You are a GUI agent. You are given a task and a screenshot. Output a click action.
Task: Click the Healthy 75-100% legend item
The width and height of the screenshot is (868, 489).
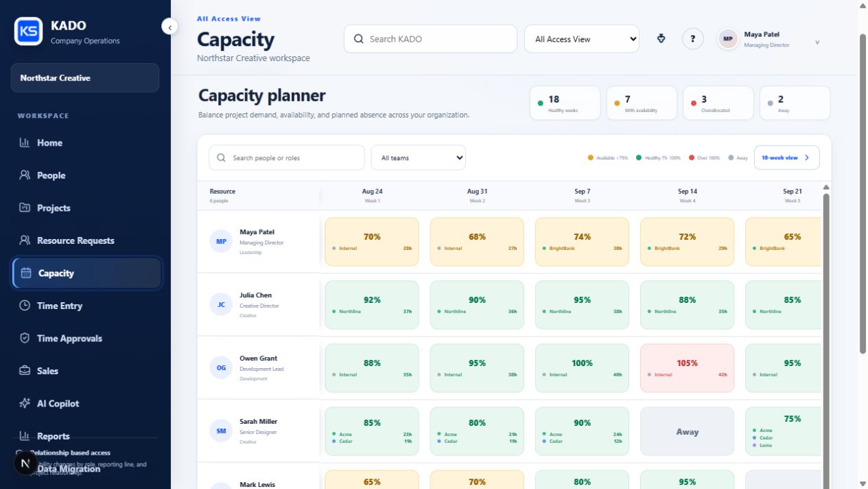(659, 158)
